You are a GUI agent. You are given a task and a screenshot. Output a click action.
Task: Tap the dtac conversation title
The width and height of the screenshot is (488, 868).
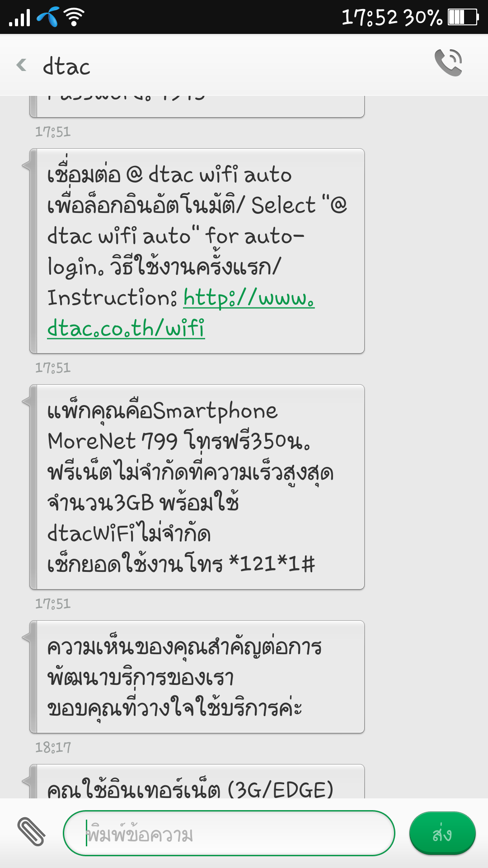click(x=66, y=66)
